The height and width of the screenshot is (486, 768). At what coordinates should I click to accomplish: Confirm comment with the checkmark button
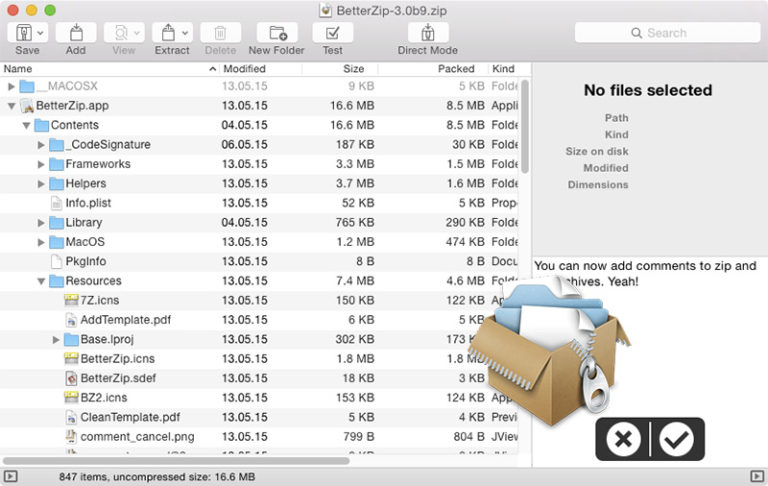[x=677, y=439]
